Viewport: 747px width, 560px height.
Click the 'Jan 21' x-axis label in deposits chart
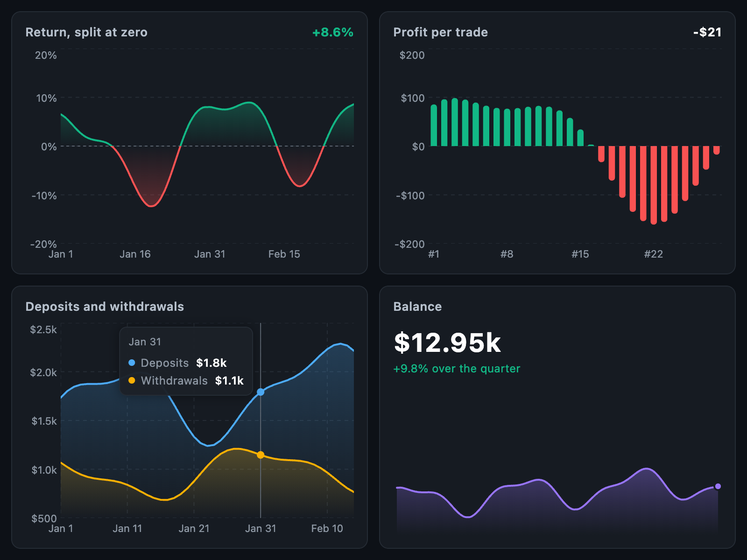coord(194,529)
